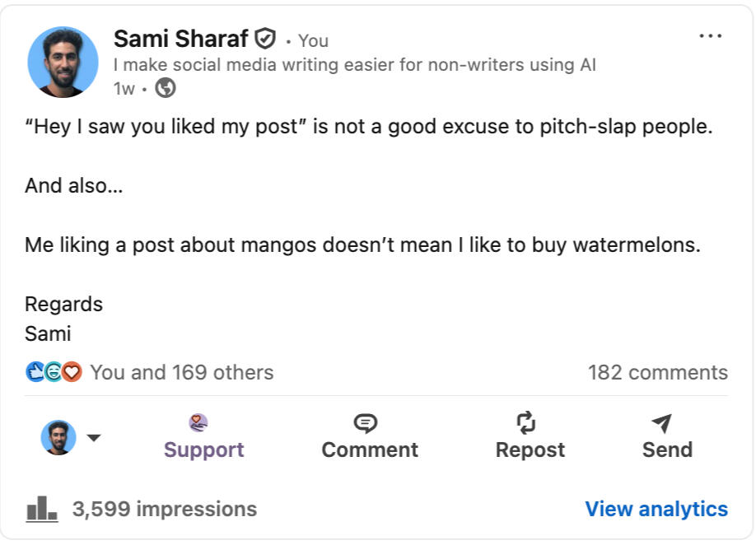Toggle the Support reaction on the post

(x=203, y=436)
